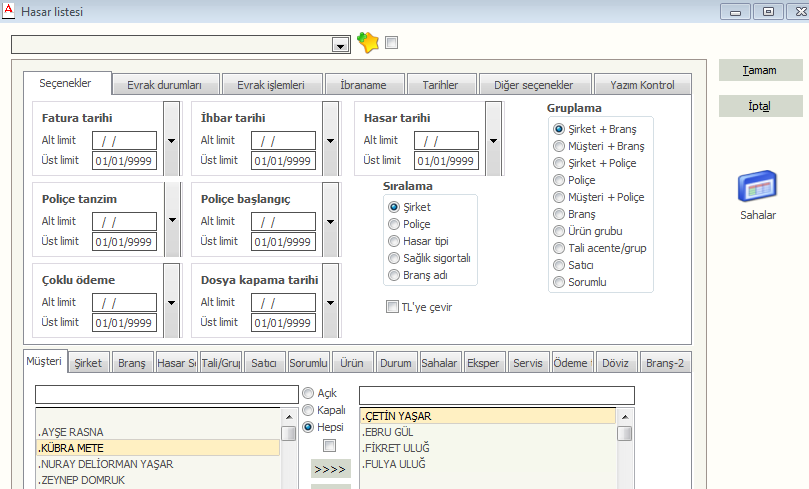Toggle the checkbox next to the star icon
Viewport: 809px width, 489px height.
pyautogui.click(x=391, y=43)
